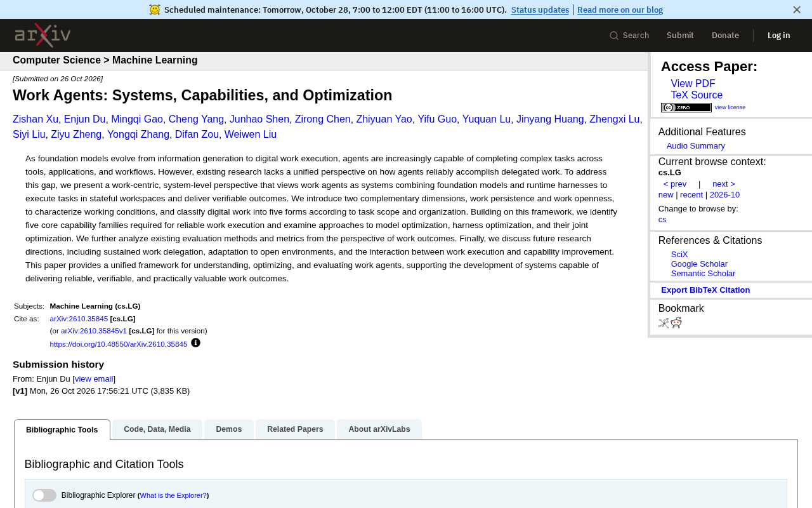Viewport: 812px width, 508px height.
Task: Open the 'new' cs.LG listing
Action: (x=665, y=195)
